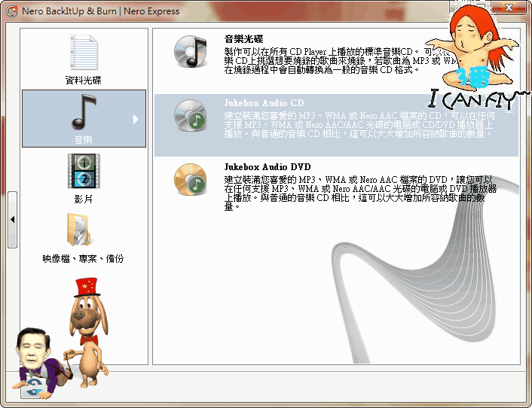Open the 音樂光碟 title
This screenshot has height=408, width=532.
243,39
